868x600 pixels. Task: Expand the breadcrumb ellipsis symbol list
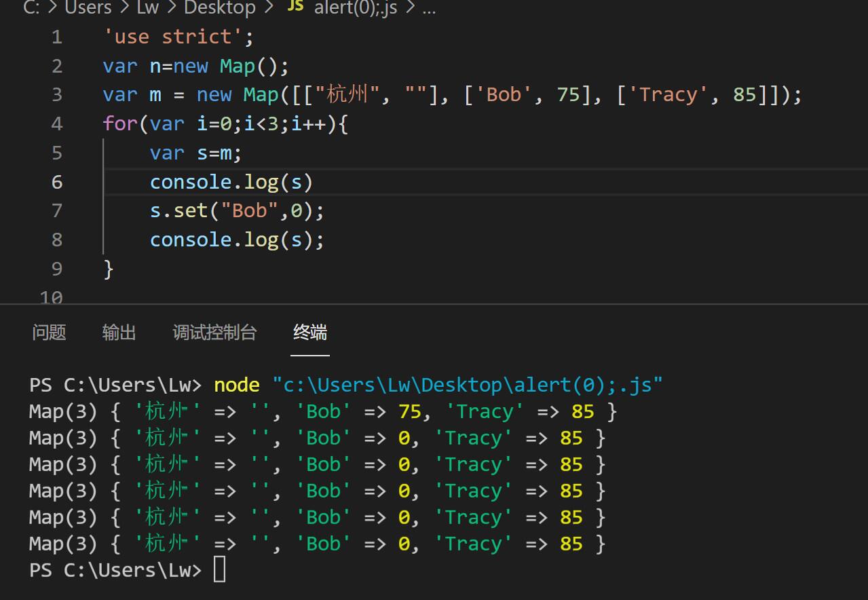[x=429, y=10]
